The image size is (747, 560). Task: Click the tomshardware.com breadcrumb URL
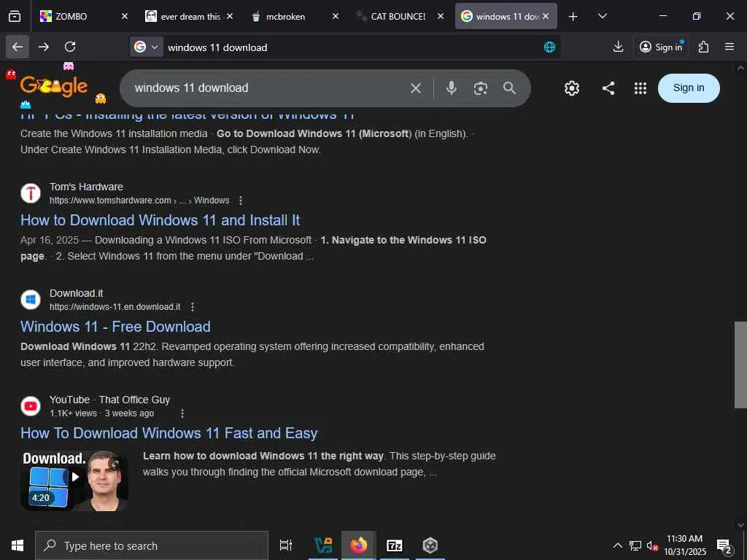point(139,201)
